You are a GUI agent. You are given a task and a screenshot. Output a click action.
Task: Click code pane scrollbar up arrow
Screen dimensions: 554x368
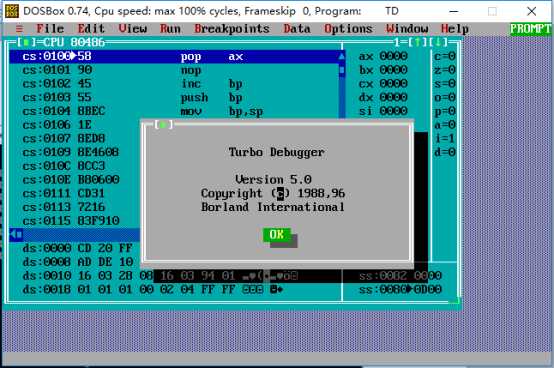[342, 56]
